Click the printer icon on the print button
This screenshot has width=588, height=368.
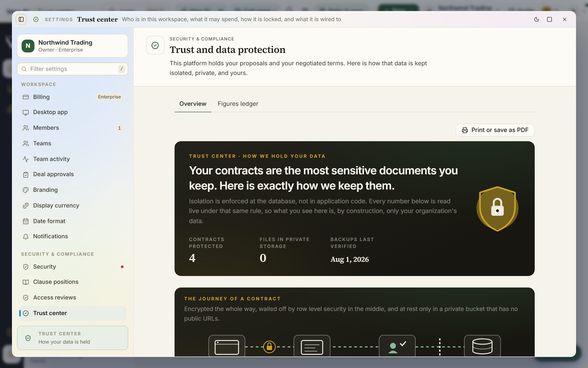465,130
